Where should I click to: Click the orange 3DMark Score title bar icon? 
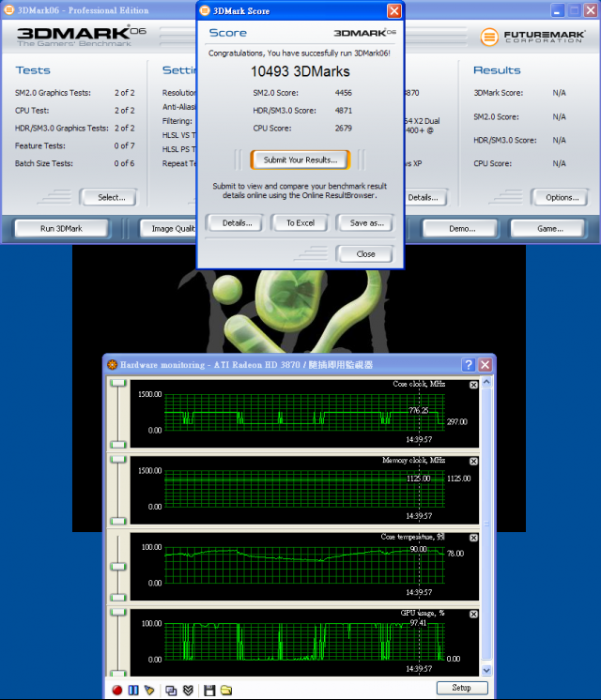[x=205, y=10]
